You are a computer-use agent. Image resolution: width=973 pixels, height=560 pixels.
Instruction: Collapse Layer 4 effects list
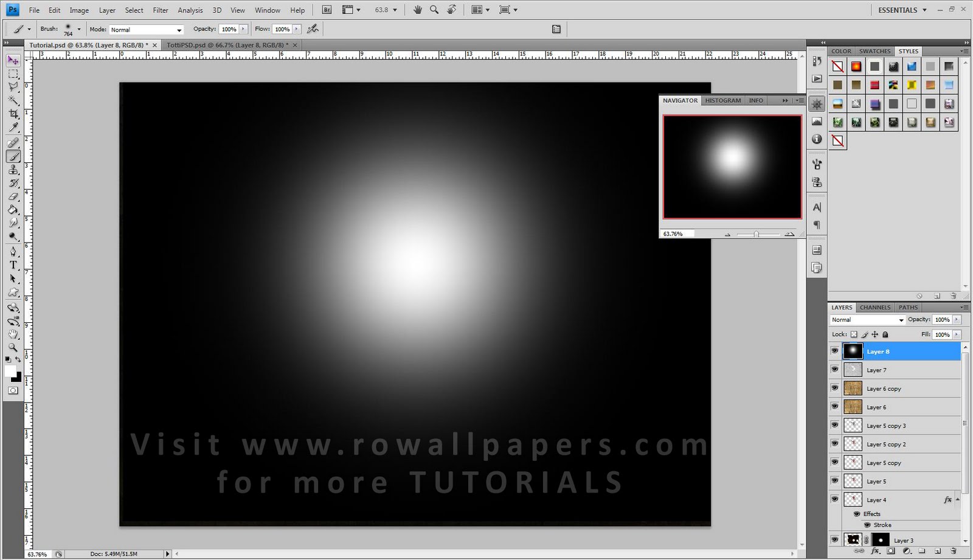click(x=958, y=499)
